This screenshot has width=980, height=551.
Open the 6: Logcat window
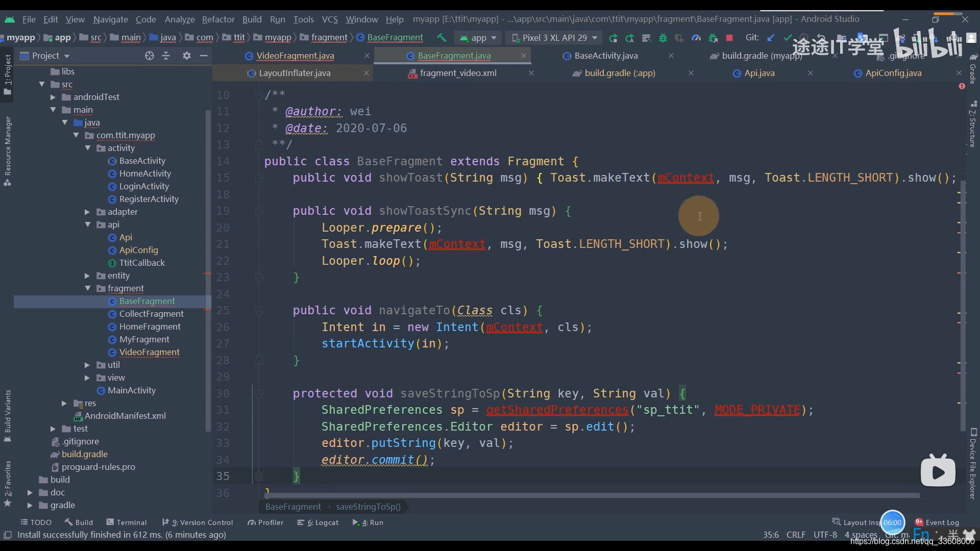pyautogui.click(x=317, y=522)
